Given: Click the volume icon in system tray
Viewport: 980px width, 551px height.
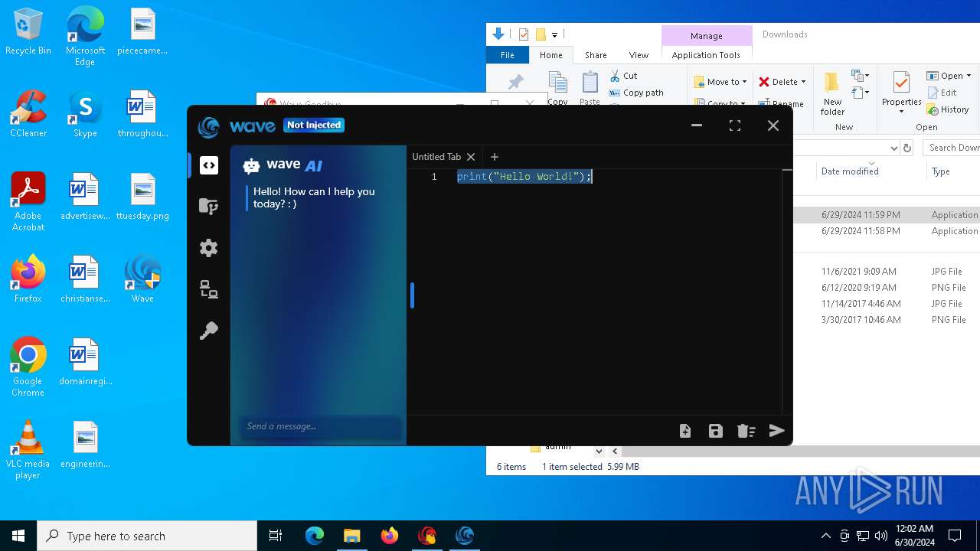Looking at the screenshot, I should pos(881,536).
